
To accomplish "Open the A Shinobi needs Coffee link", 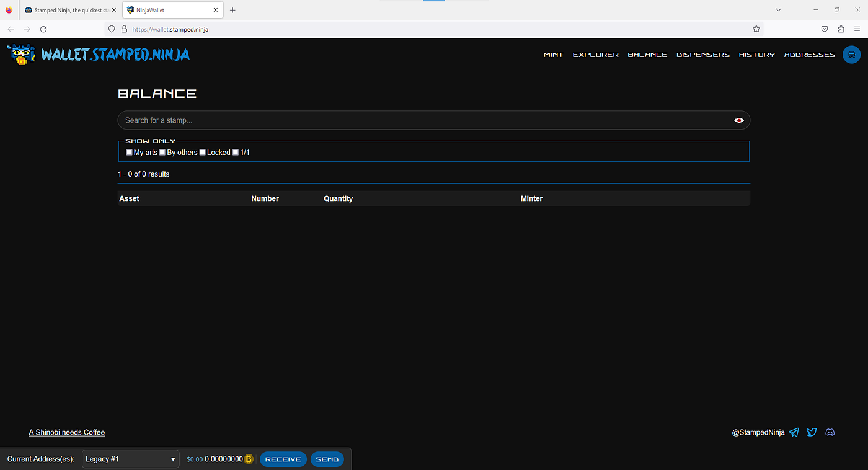I will [x=67, y=432].
